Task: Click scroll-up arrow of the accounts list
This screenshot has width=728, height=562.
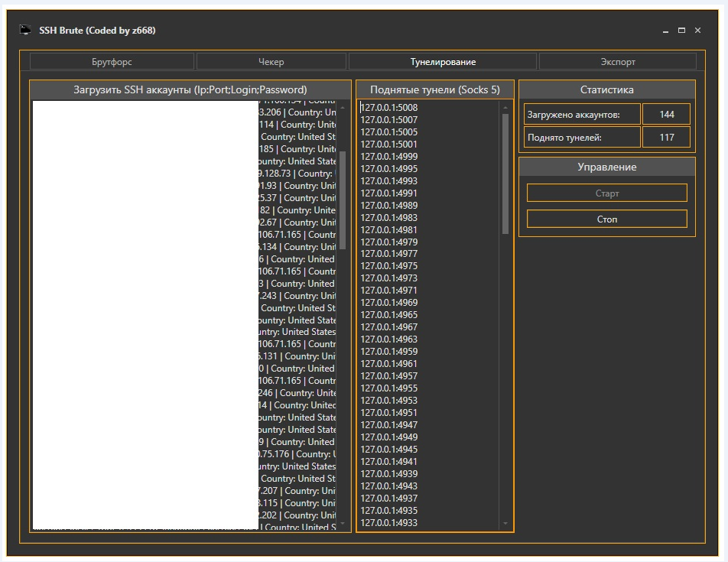Action: [x=343, y=109]
